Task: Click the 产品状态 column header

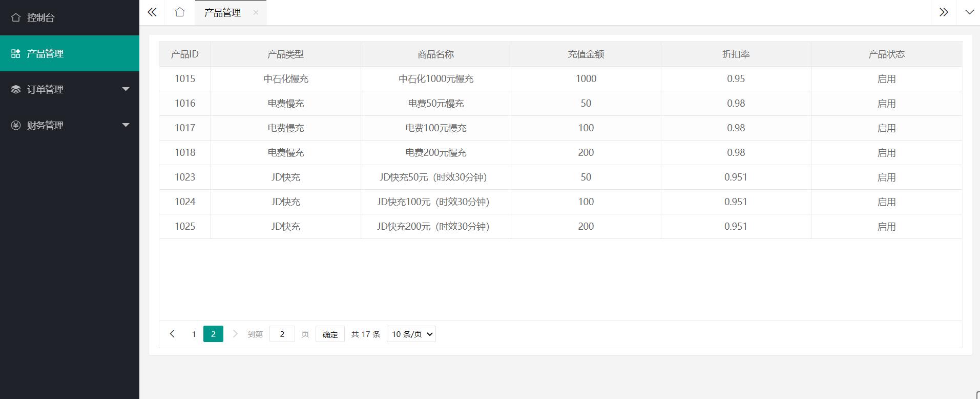Action: tap(887, 54)
